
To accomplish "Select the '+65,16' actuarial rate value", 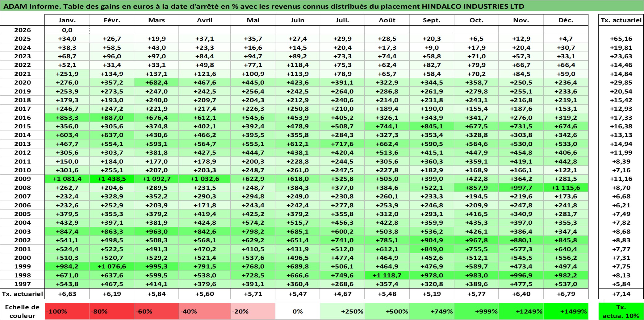I will point(621,39).
